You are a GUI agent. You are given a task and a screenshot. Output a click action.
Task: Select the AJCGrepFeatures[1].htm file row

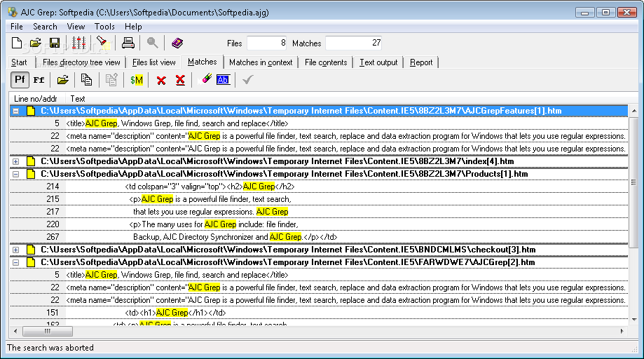coord(319,111)
